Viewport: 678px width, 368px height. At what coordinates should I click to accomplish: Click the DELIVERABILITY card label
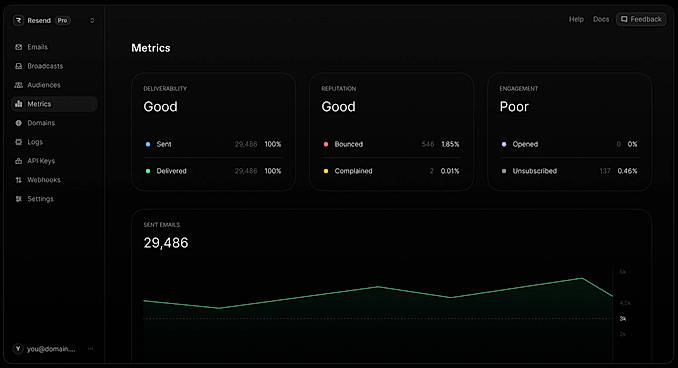click(x=165, y=88)
